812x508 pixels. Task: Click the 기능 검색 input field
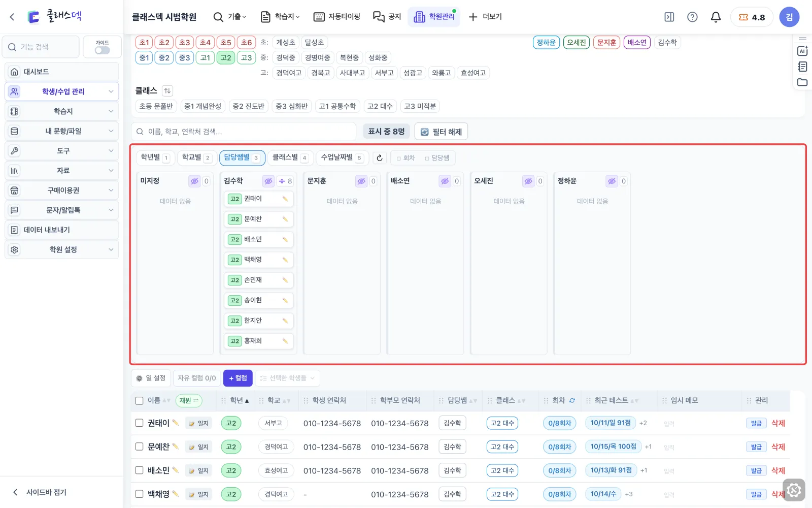(x=41, y=47)
